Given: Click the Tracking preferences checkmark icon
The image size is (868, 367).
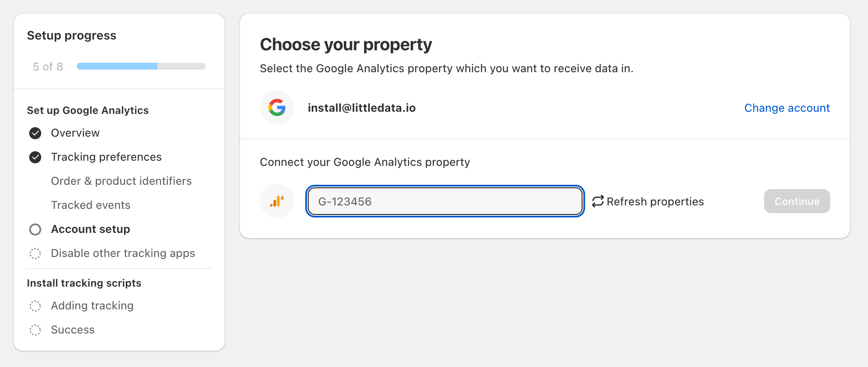Looking at the screenshot, I should [35, 157].
